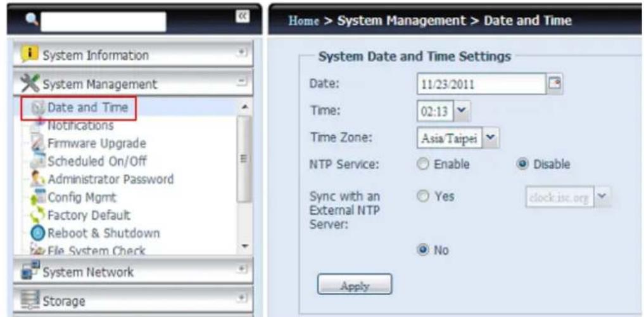Open the clock.isc.org server dropdown
The width and height of the screenshot is (644, 317).
603,197
